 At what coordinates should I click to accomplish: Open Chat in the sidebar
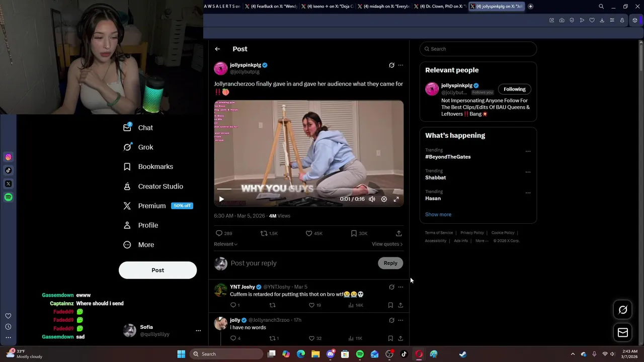[138, 128]
